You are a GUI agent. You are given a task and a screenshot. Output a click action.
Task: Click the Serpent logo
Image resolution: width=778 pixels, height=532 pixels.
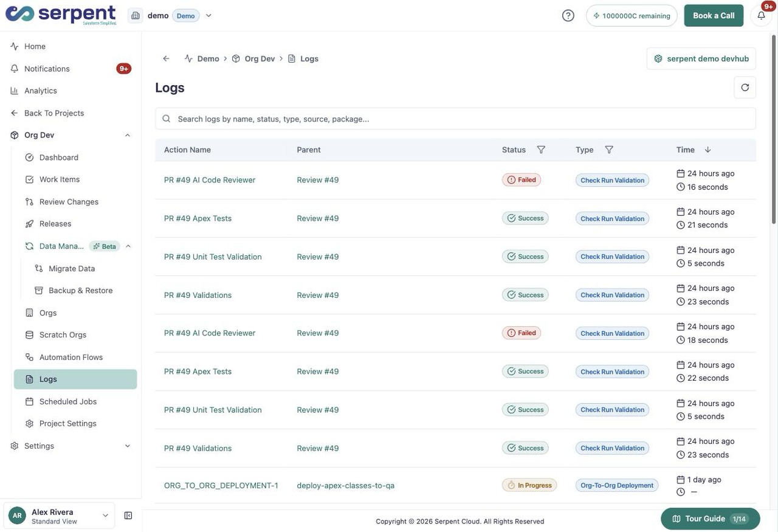pos(61,15)
